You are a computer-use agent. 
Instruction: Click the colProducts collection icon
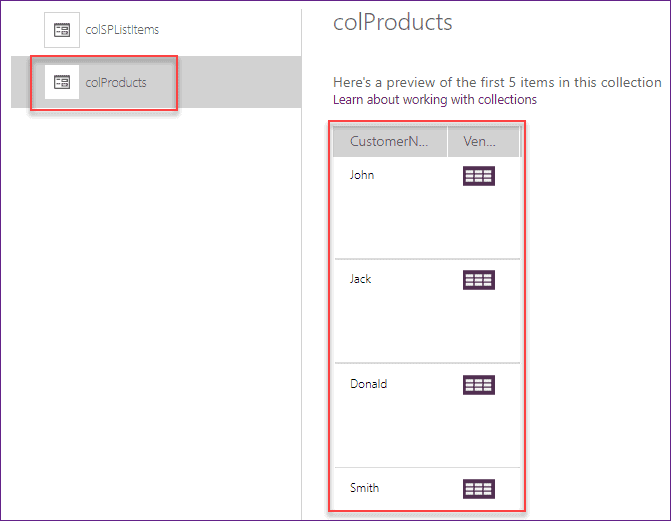tap(62, 82)
